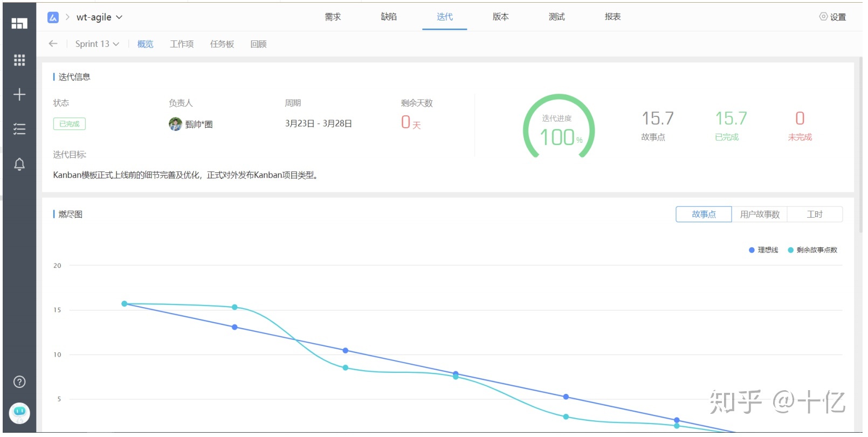
Task: Open the 任务板 sub-tab
Action: [222, 44]
